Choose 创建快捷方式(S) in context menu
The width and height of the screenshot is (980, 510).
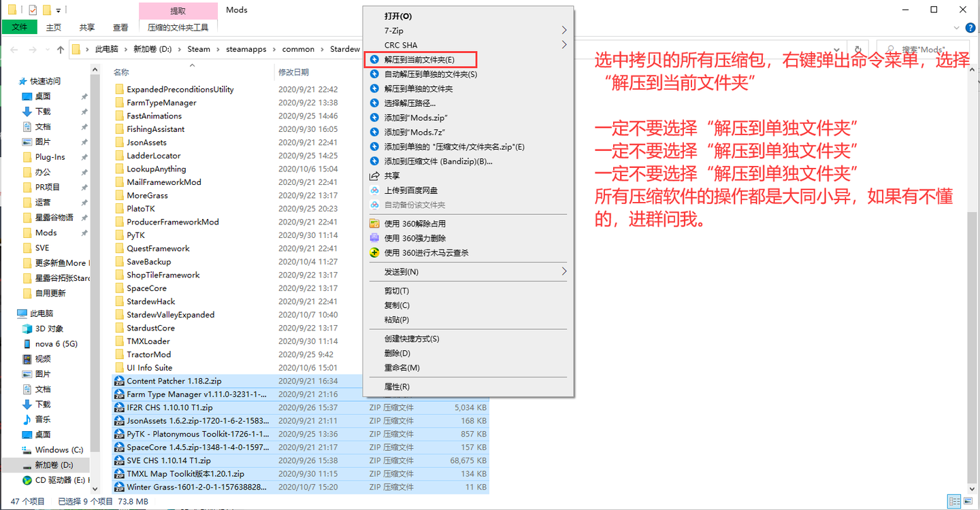[x=468, y=339]
